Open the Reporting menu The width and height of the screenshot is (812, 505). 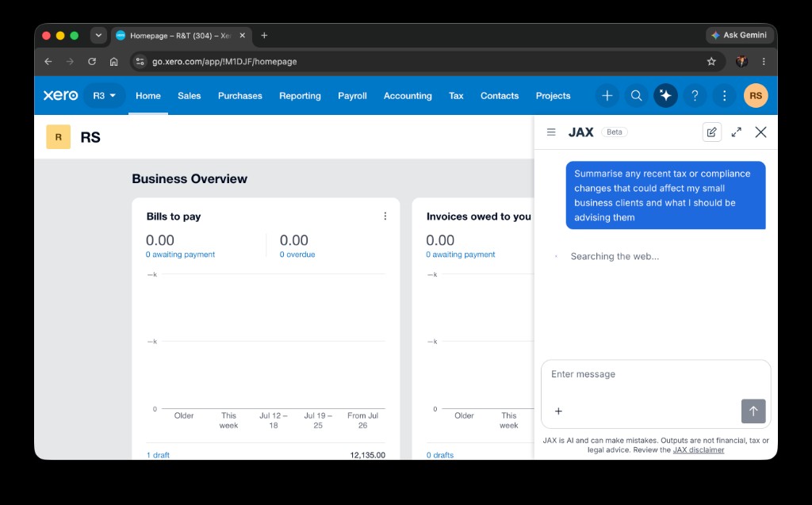click(x=300, y=96)
